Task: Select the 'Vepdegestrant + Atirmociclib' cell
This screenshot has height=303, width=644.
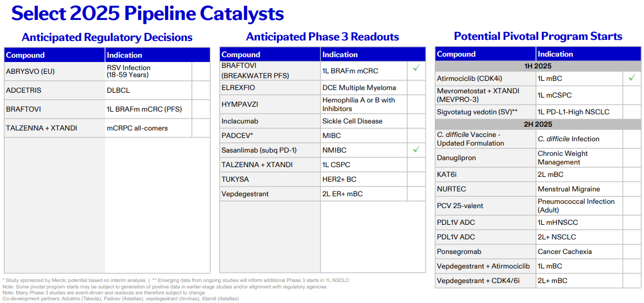Action: (x=485, y=266)
